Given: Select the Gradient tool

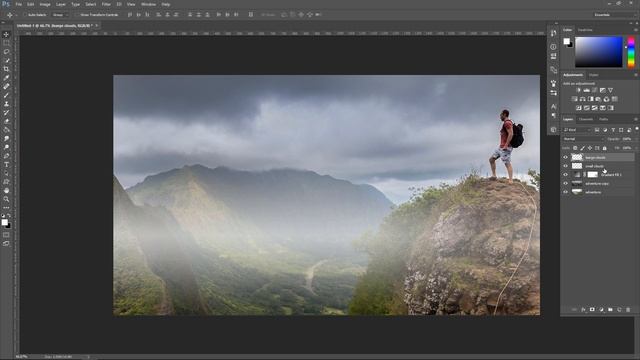Looking at the screenshot, I should click(6, 130).
